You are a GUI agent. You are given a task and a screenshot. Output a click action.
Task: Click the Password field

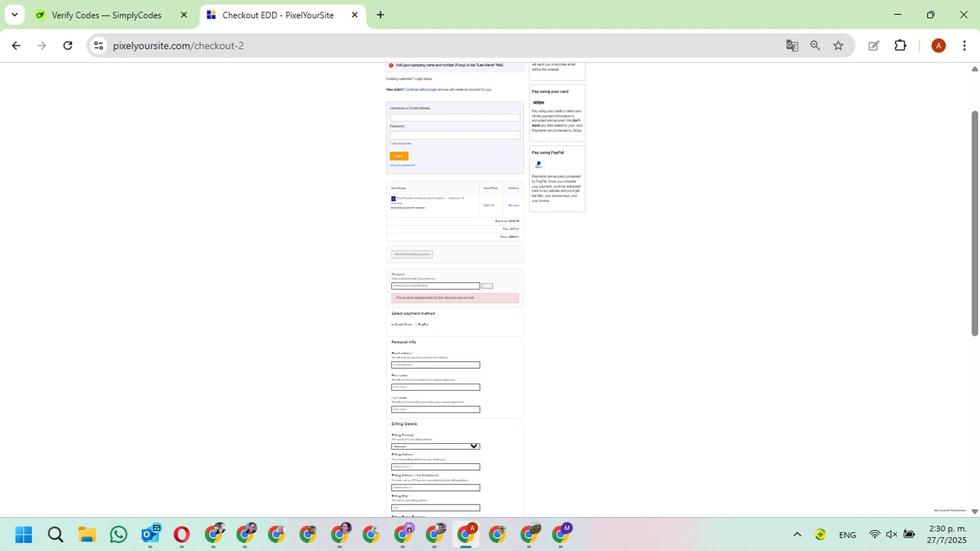point(455,135)
